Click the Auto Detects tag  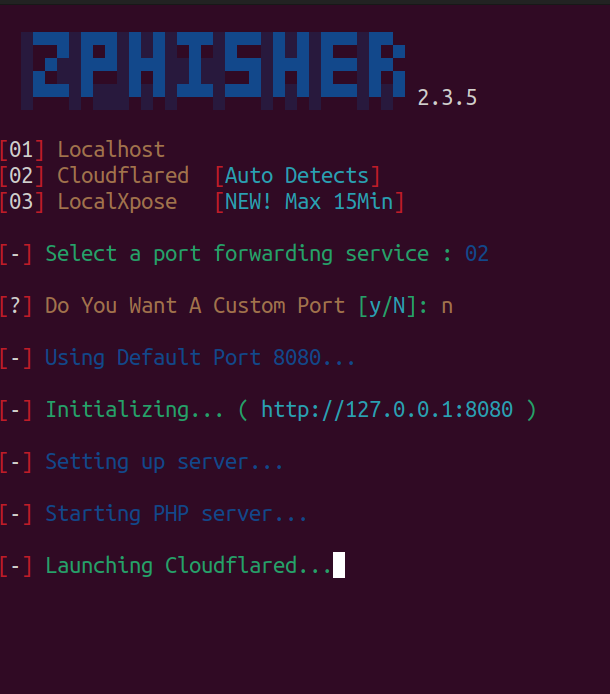click(x=297, y=176)
